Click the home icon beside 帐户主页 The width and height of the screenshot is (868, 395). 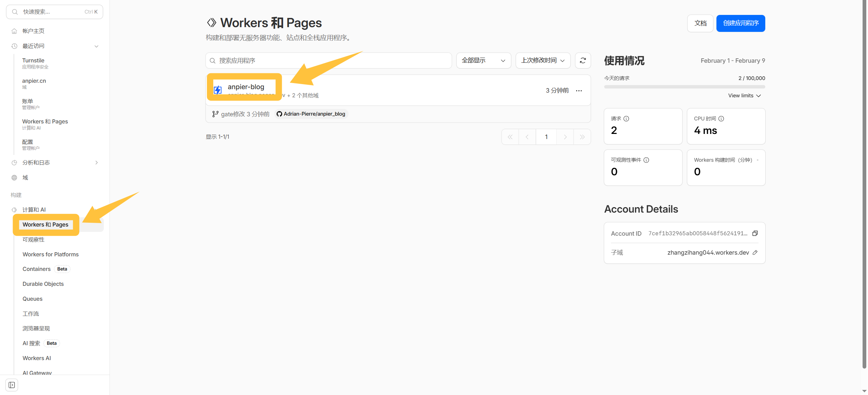pos(14,31)
